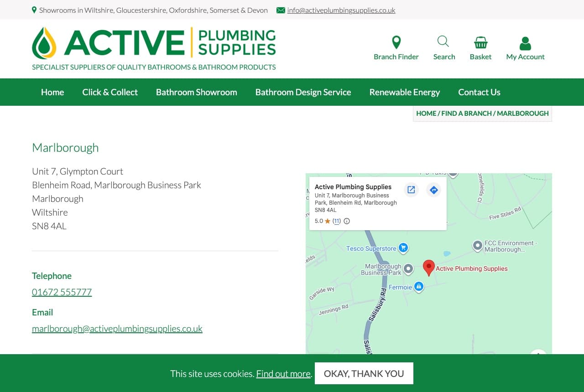The image size is (584, 392).
Task: Click the SN8 4AL postcode under Wiltshire
Action: pos(49,226)
